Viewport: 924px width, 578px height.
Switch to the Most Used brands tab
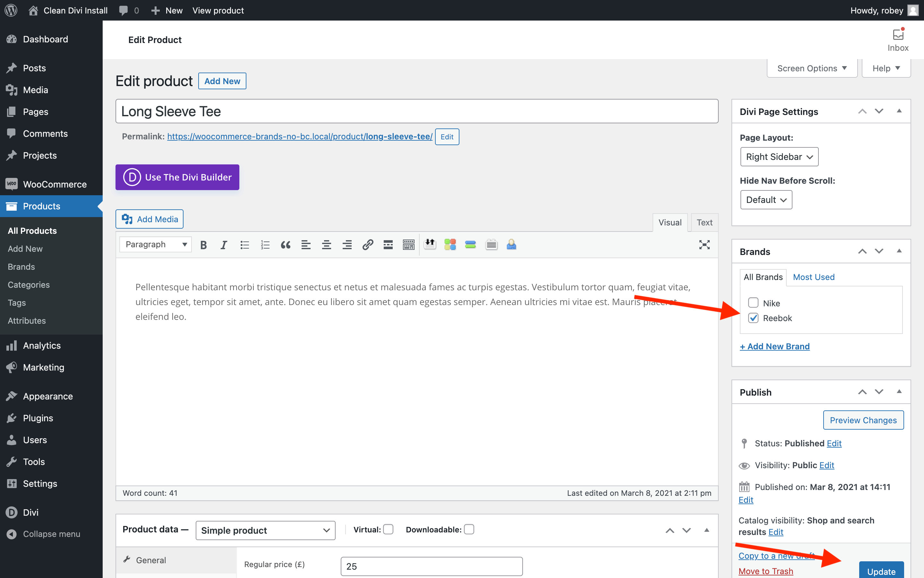pyautogui.click(x=814, y=277)
